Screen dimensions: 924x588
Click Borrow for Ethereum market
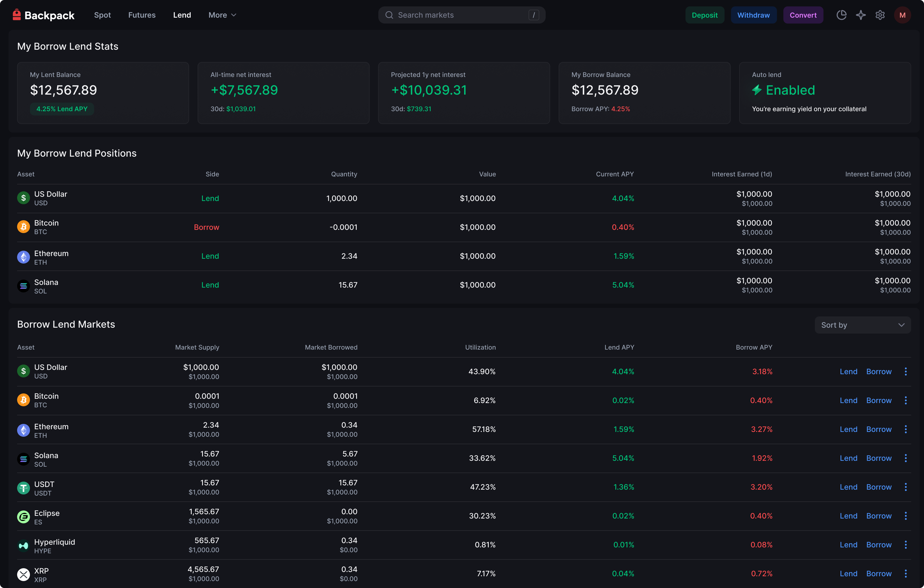pyautogui.click(x=879, y=429)
